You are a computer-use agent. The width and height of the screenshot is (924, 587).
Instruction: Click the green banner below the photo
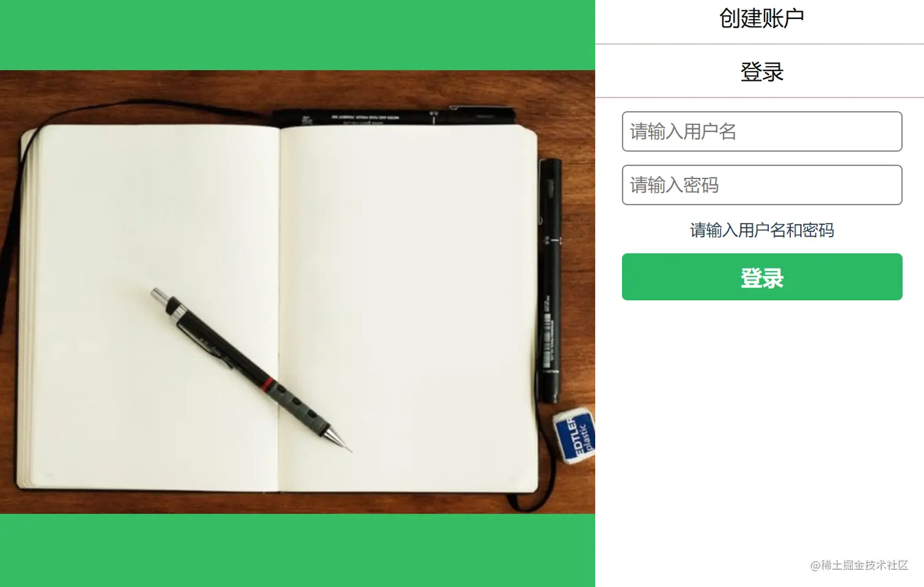(x=298, y=550)
